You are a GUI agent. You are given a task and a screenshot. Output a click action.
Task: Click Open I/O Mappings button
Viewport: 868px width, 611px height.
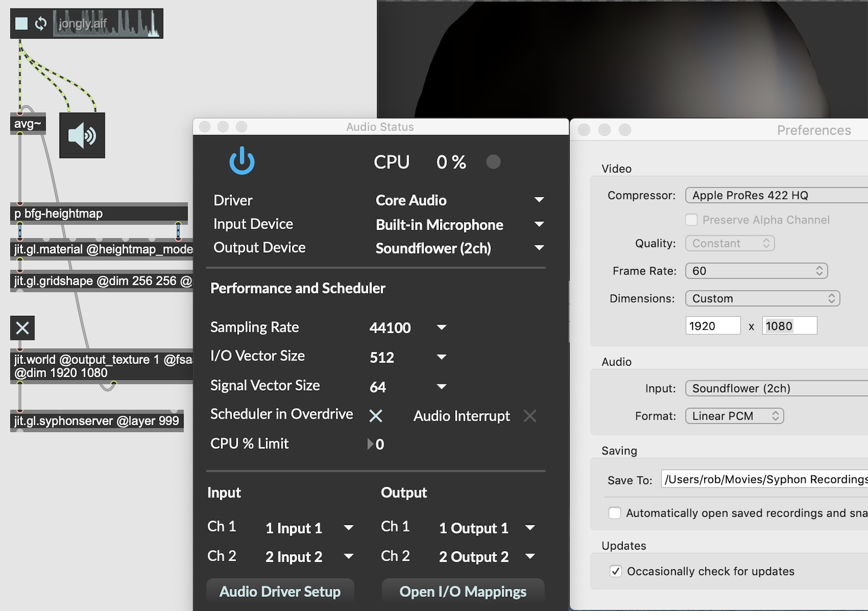click(x=463, y=591)
